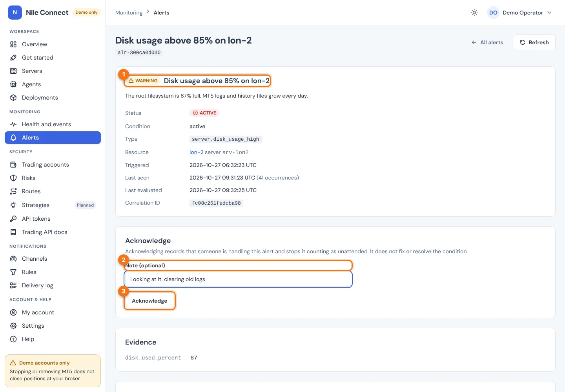
Task: Click the ACTIVE status badge
Action: (x=204, y=113)
